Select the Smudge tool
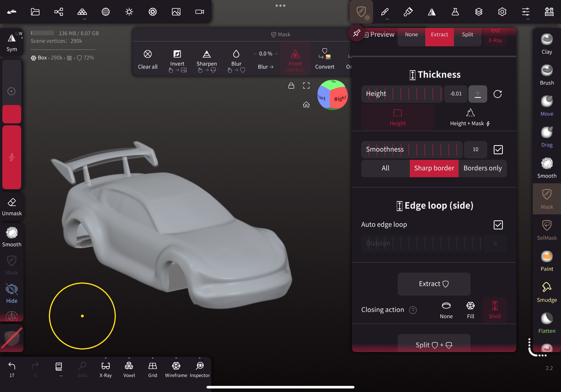Screen dimensions: 561x392 tap(547, 292)
